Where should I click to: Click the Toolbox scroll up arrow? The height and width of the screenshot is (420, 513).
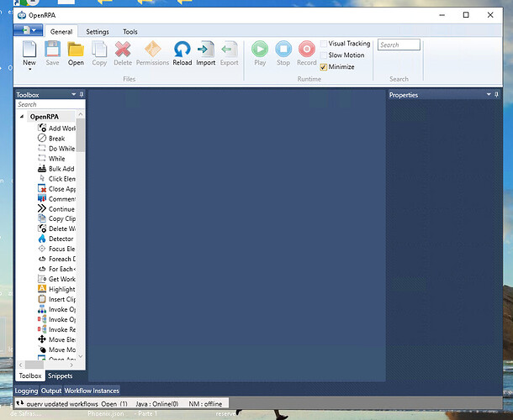(81, 114)
